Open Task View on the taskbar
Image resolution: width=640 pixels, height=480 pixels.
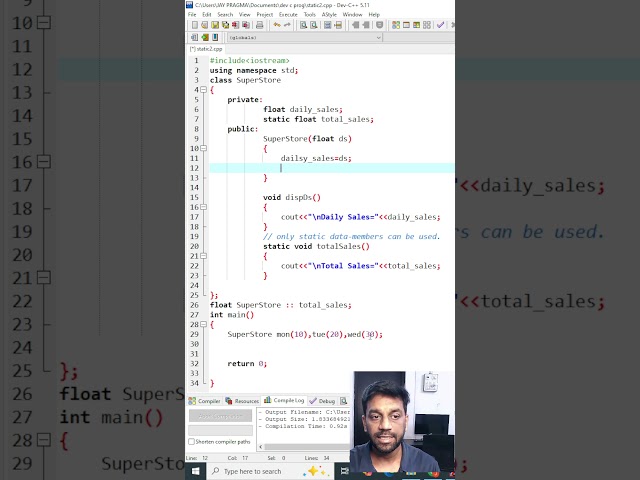[345, 471]
